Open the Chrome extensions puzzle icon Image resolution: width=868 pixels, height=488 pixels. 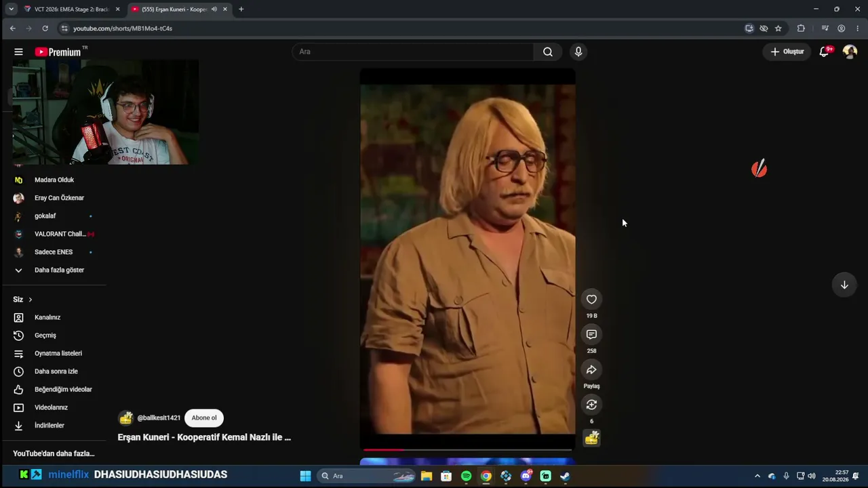[x=801, y=28]
